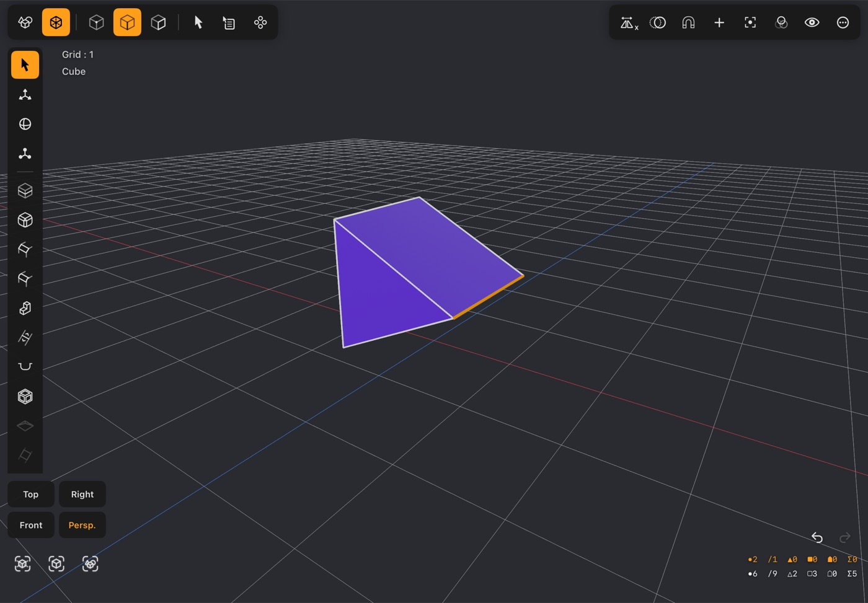
Task: Click the '/9' edge count in statistics
Action: pos(773,574)
